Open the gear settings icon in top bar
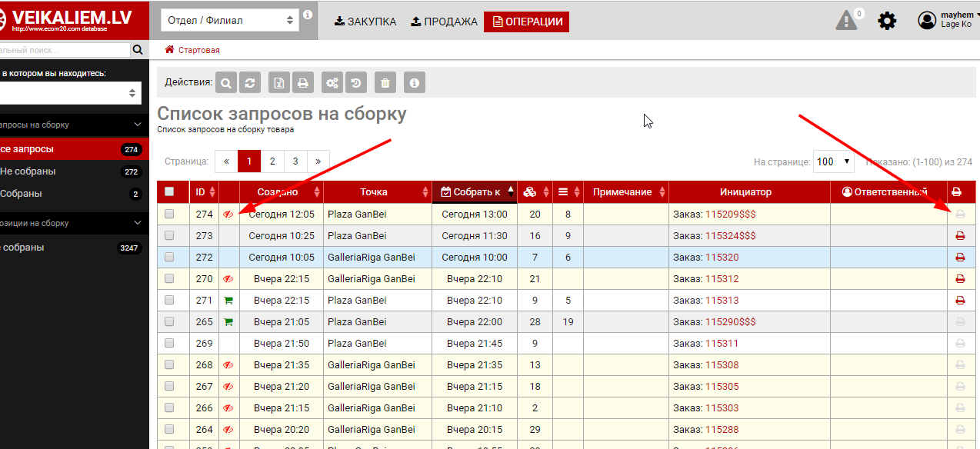 [887, 21]
